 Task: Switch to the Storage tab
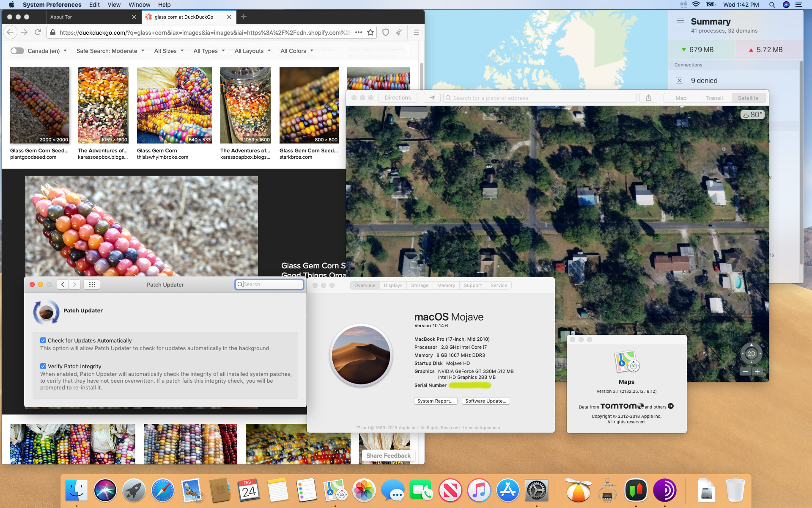[420, 285]
